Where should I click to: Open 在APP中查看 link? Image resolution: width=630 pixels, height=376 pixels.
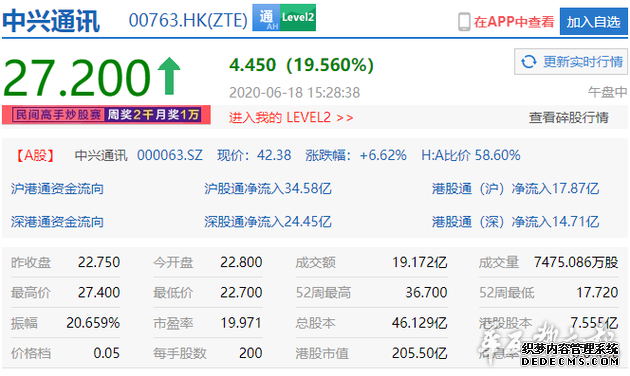pos(514,22)
